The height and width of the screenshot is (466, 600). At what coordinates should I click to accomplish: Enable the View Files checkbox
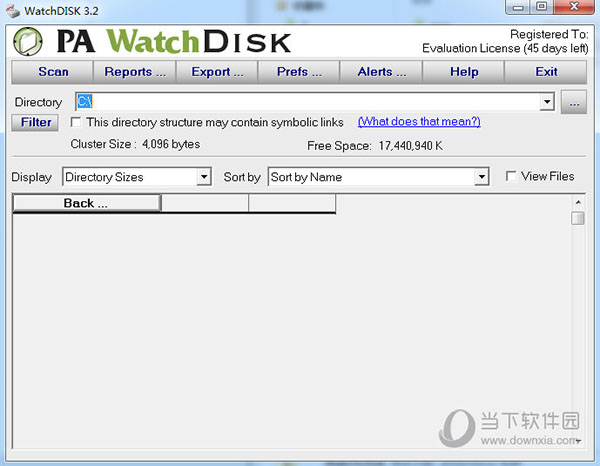pyautogui.click(x=511, y=176)
